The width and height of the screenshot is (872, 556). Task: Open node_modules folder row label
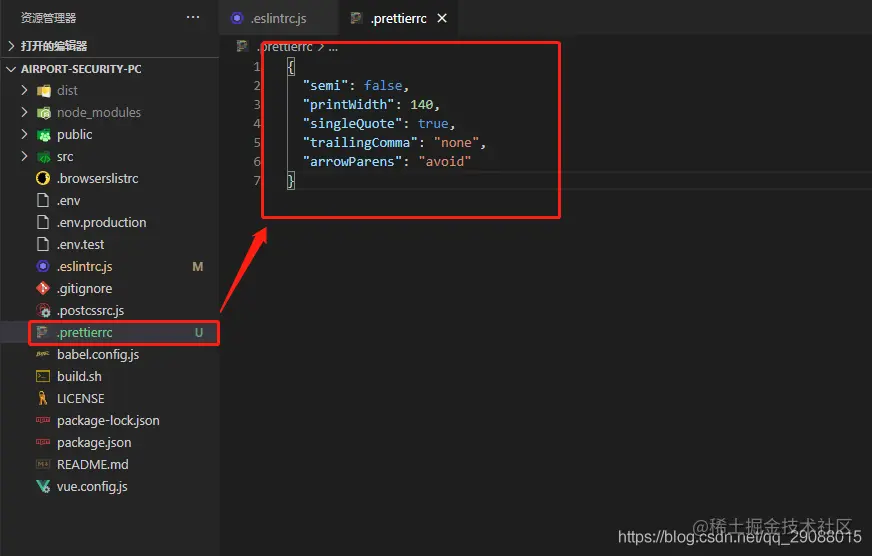[x=99, y=112]
